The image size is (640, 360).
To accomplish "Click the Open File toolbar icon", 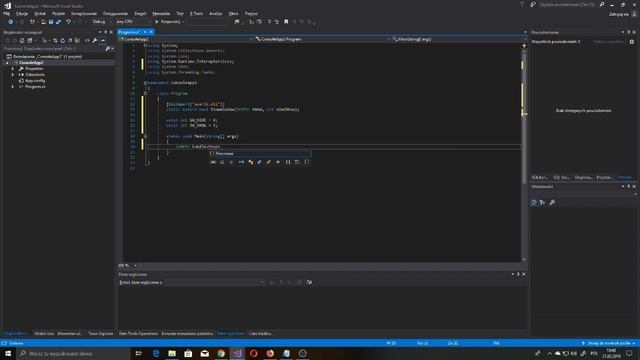I will (43, 22).
